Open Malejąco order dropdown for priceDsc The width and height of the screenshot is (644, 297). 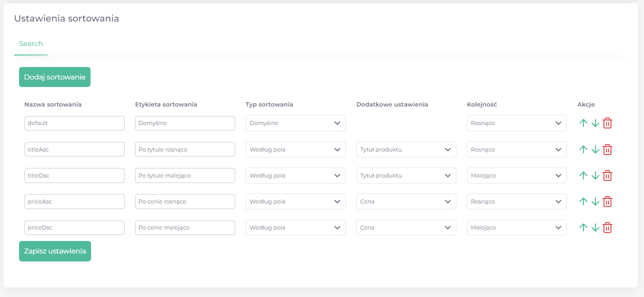click(517, 227)
